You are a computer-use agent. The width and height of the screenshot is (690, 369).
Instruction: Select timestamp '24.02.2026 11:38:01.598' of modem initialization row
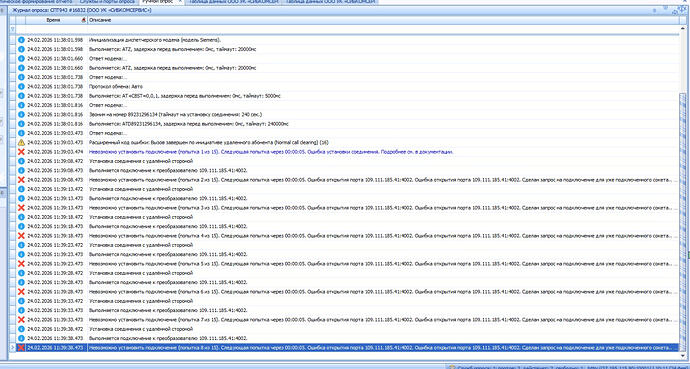55,40
